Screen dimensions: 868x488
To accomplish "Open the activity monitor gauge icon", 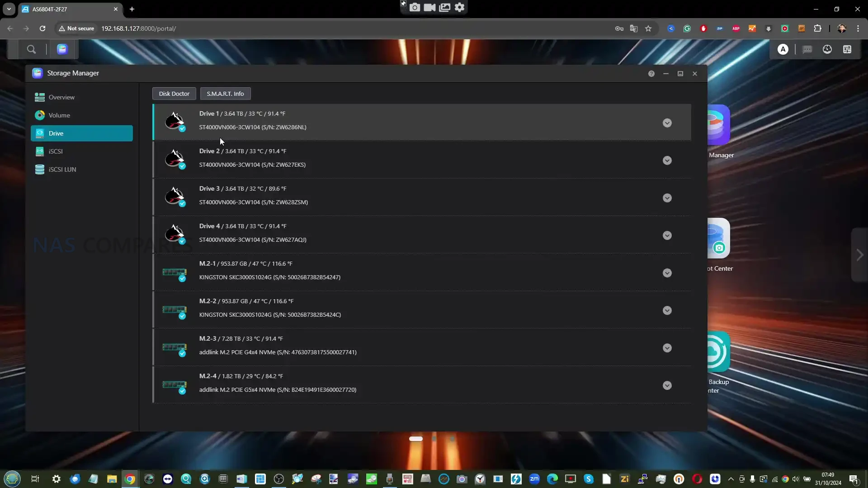I will point(827,49).
